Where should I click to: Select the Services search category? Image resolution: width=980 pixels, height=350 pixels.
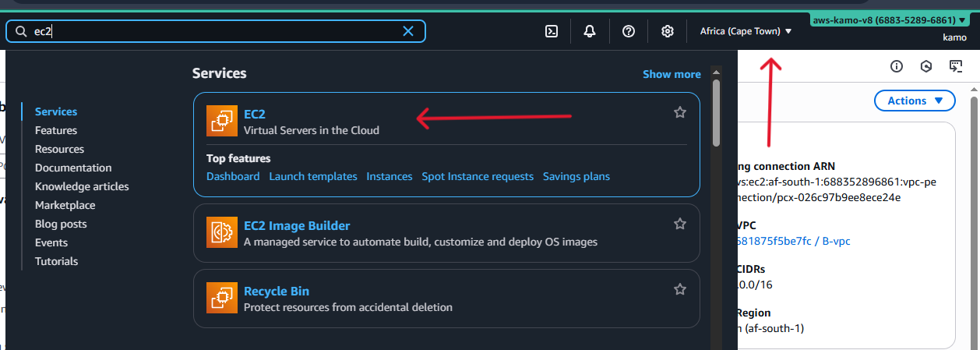tap(56, 111)
